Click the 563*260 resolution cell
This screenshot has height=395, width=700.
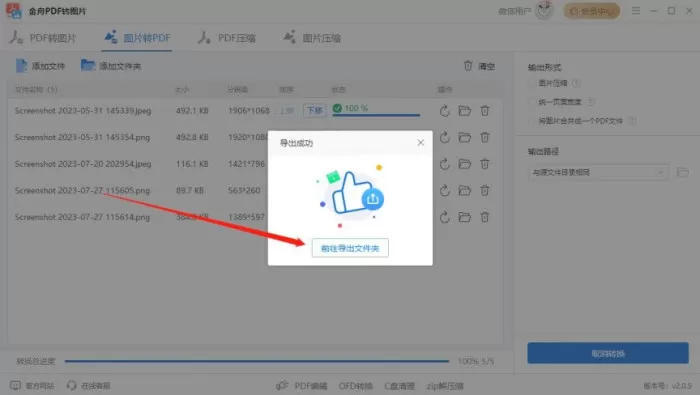tap(244, 191)
